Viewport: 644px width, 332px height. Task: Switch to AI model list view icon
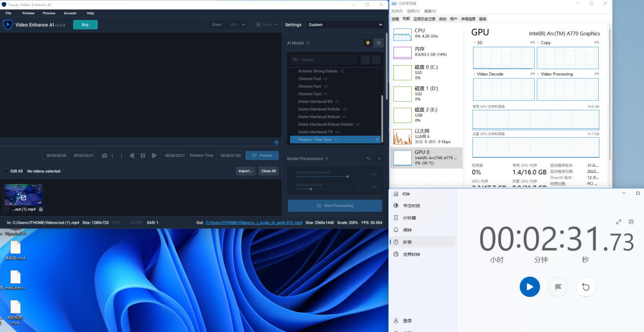tap(378, 43)
